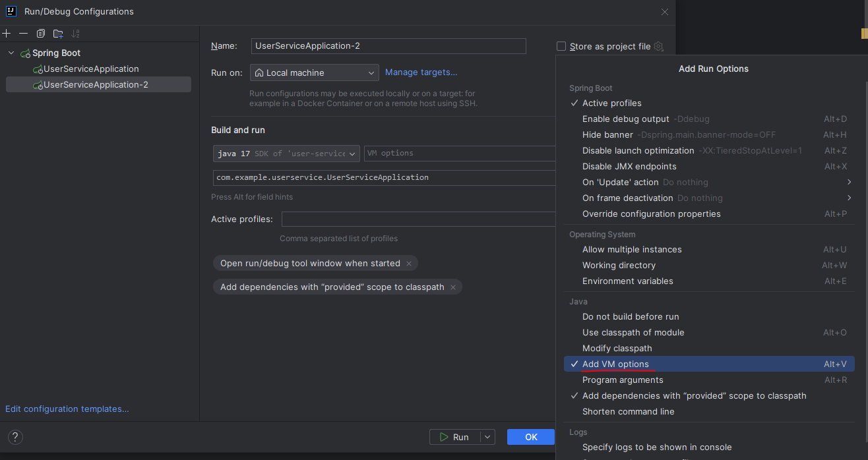Select Shorten command line option

click(709, 412)
